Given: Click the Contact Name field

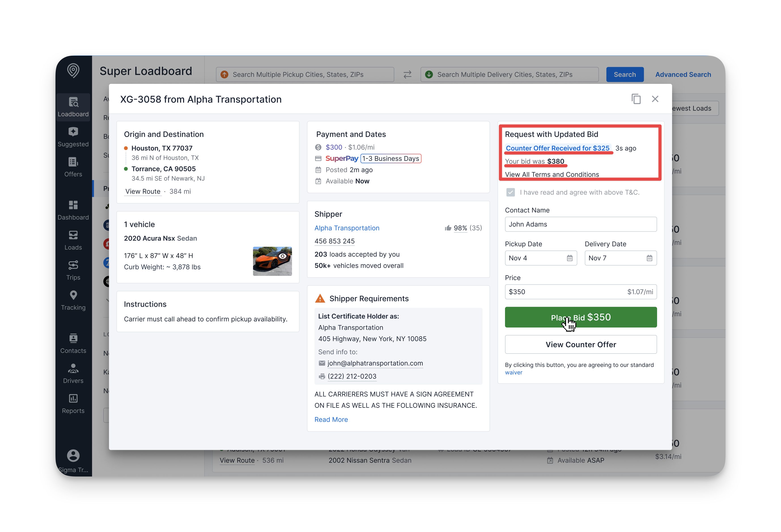Looking at the screenshot, I should point(581,224).
